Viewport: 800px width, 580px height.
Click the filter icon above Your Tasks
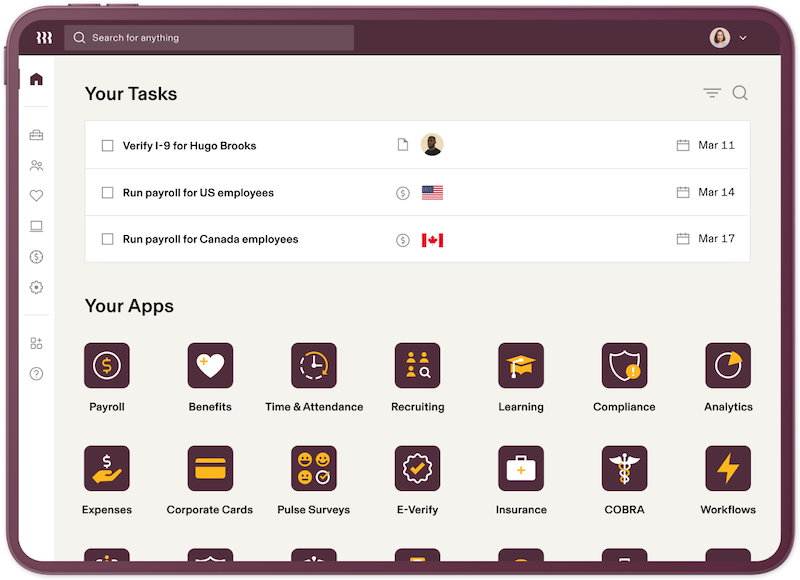coord(711,92)
